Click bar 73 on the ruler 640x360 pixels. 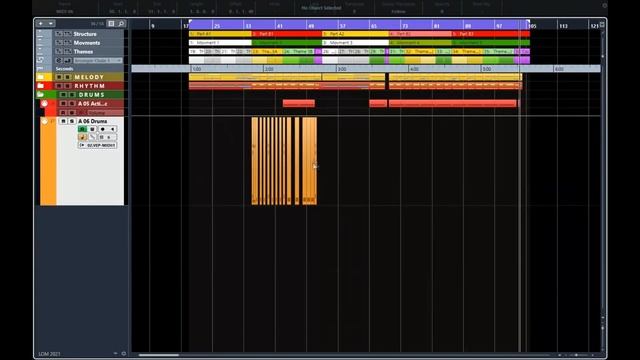[x=405, y=26]
